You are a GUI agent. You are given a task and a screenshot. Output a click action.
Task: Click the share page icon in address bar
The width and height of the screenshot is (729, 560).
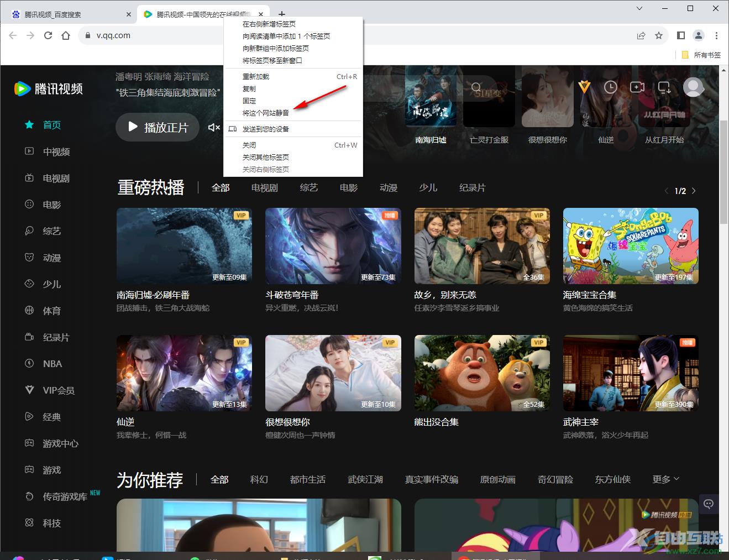[641, 35]
